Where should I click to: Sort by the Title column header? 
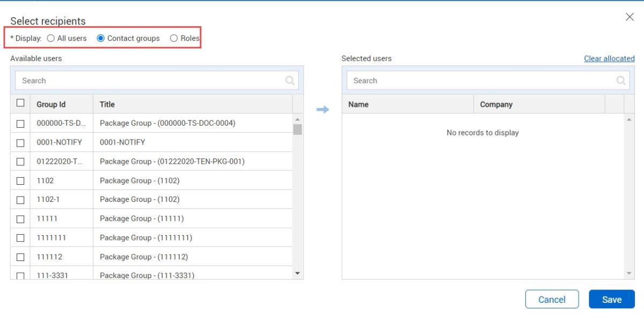point(107,104)
